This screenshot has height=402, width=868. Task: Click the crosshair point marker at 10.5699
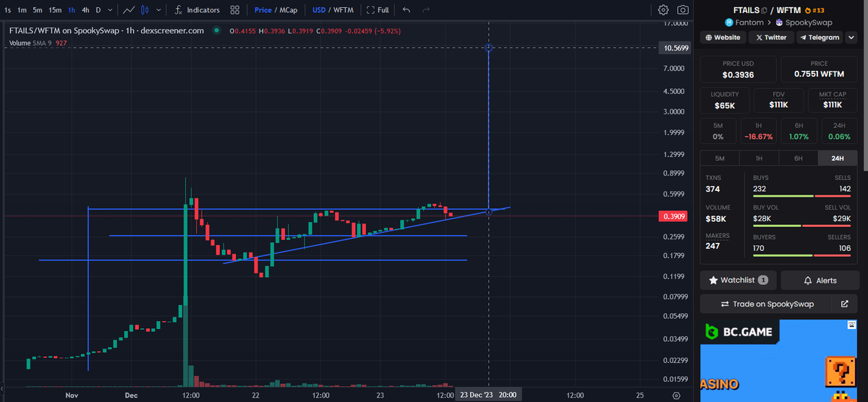[489, 48]
